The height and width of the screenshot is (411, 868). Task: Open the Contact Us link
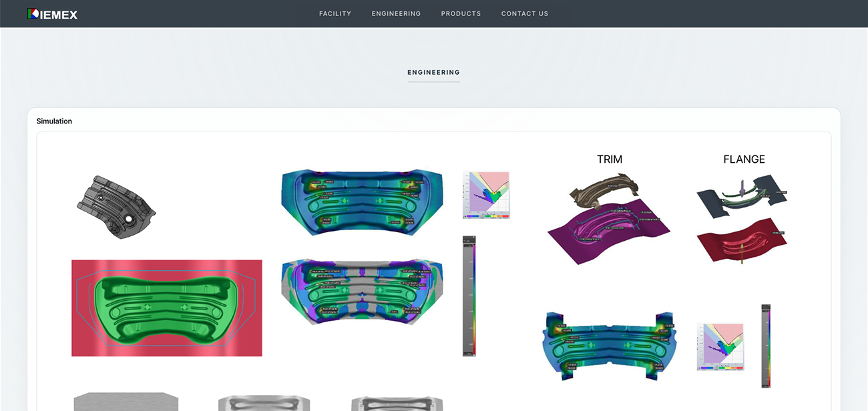coord(524,13)
